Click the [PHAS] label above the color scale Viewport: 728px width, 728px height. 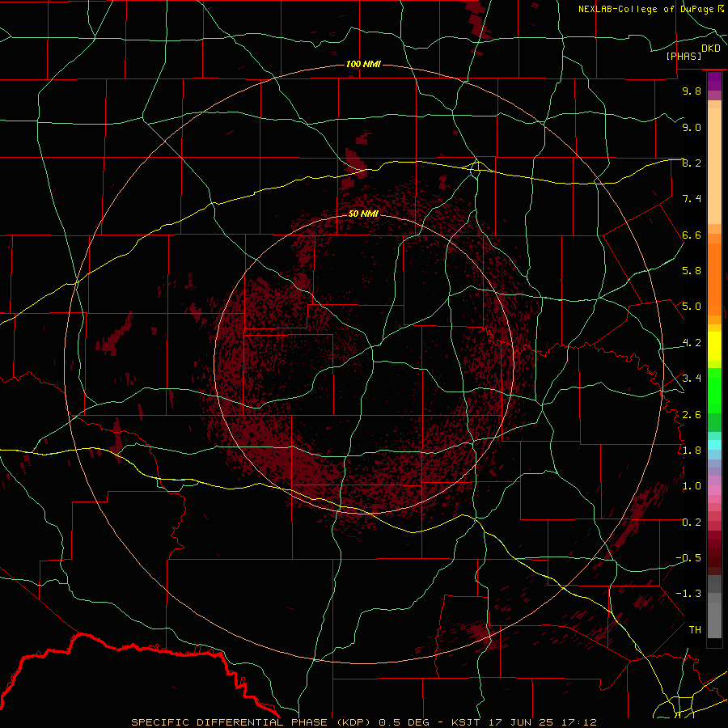[684, 56]
